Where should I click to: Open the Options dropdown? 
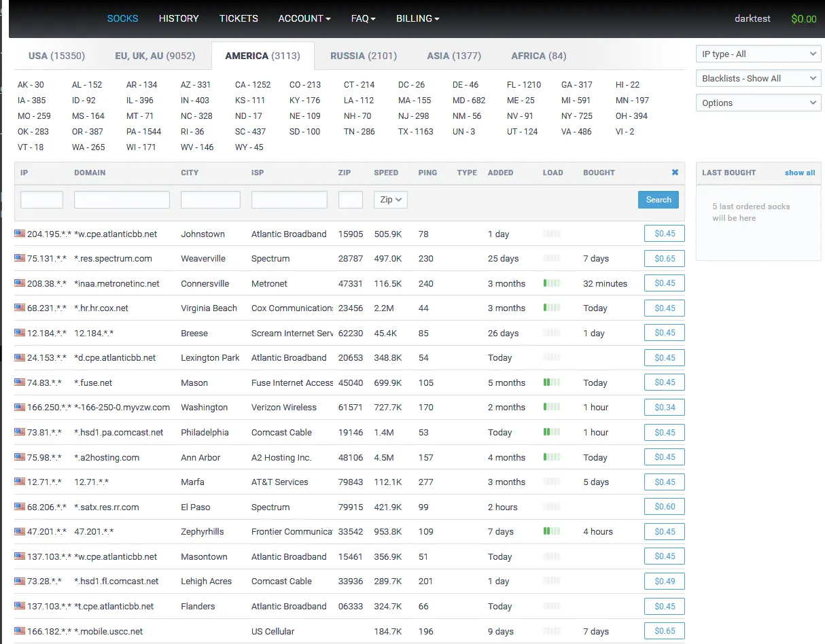758,103
